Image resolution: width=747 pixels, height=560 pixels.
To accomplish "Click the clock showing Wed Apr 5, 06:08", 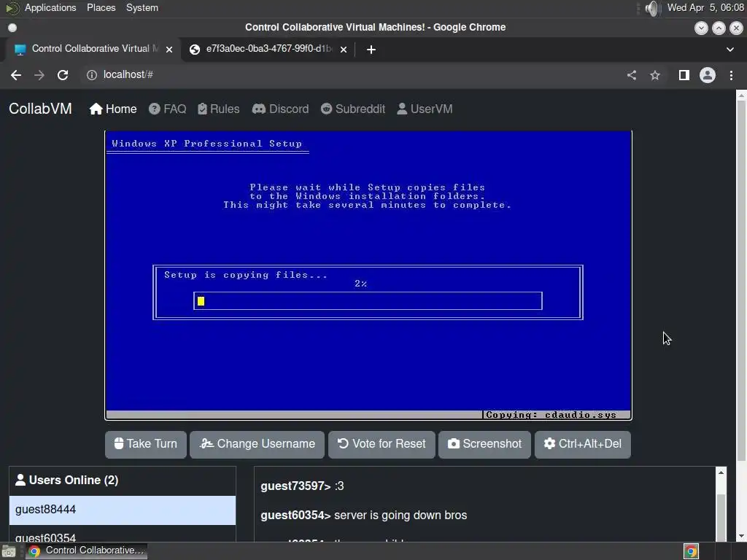I will coord(705,7).
